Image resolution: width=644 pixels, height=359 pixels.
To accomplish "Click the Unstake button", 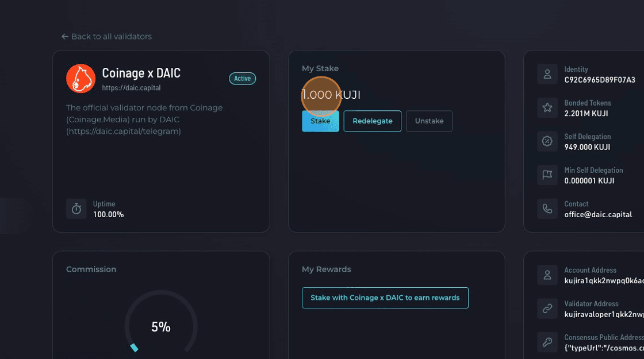I will point(429,121).
